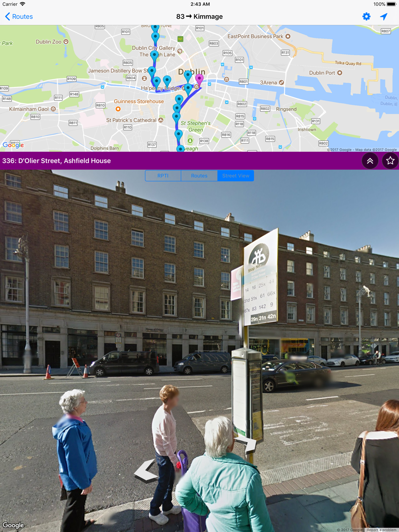Tap the R803 road shield
399x532 pixels.
tap(214, 43)
